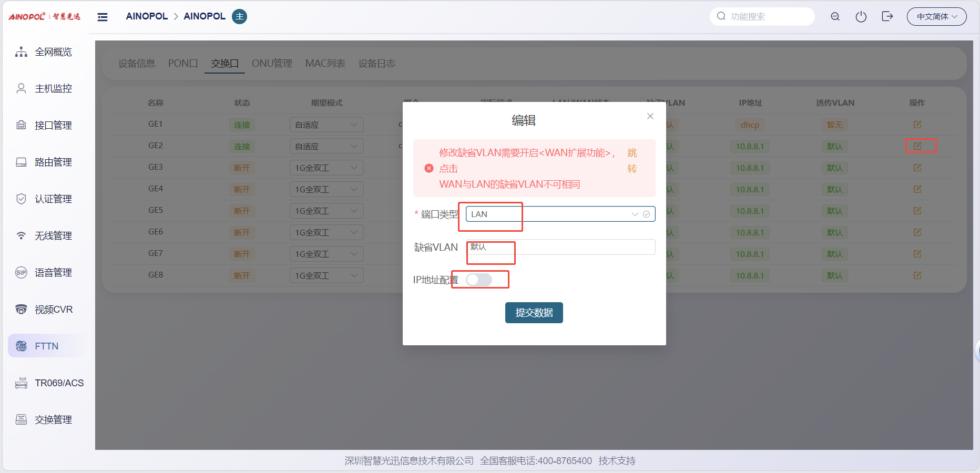The height and width of the screenshot is (473, 980).
Task: Click the magnifier icon beside the search box
Action: (835, 17)
